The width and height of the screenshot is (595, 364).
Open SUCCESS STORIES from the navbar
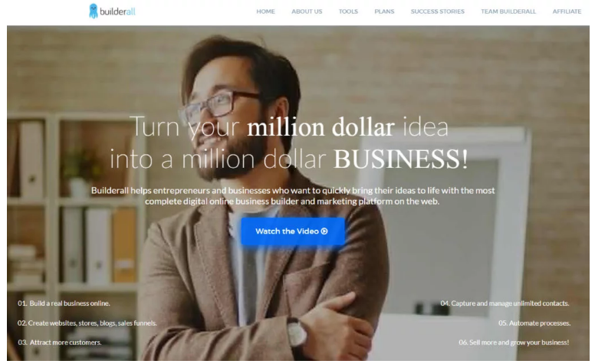click(x=437, y=11)
